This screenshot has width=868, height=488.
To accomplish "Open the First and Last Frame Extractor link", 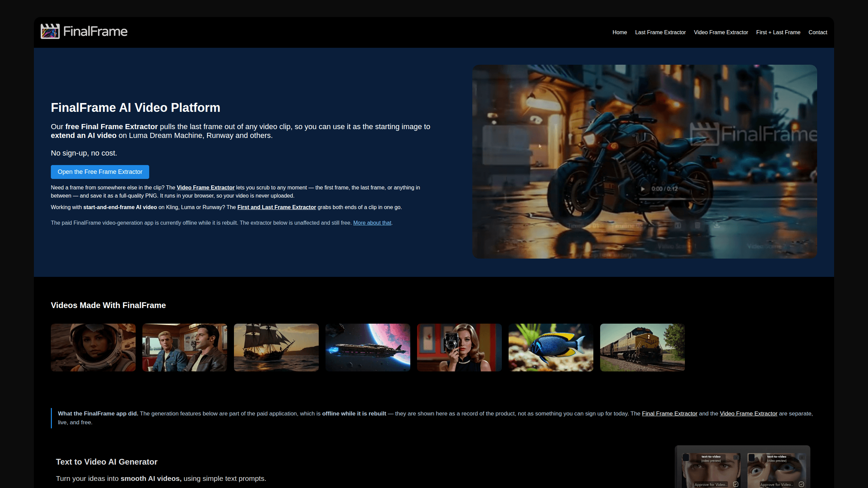I will [277, 207].
